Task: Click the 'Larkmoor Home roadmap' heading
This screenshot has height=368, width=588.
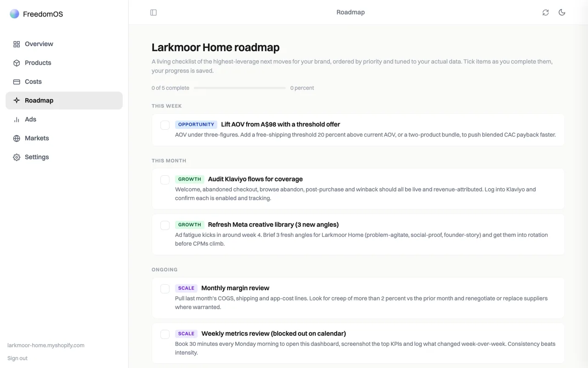Action: point(215,47)
